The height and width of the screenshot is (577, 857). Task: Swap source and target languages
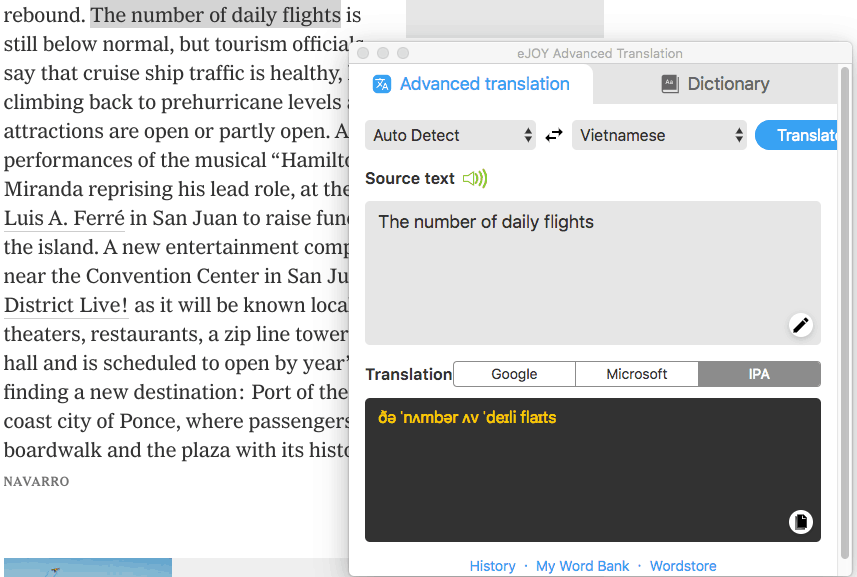tap(554, 135)
